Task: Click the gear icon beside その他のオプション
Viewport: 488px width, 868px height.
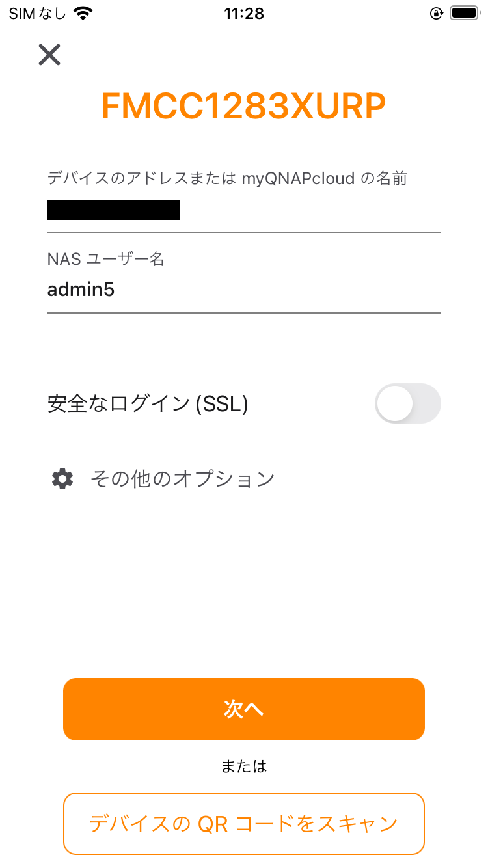Action: pyautogui.click(x=62, y=480)
